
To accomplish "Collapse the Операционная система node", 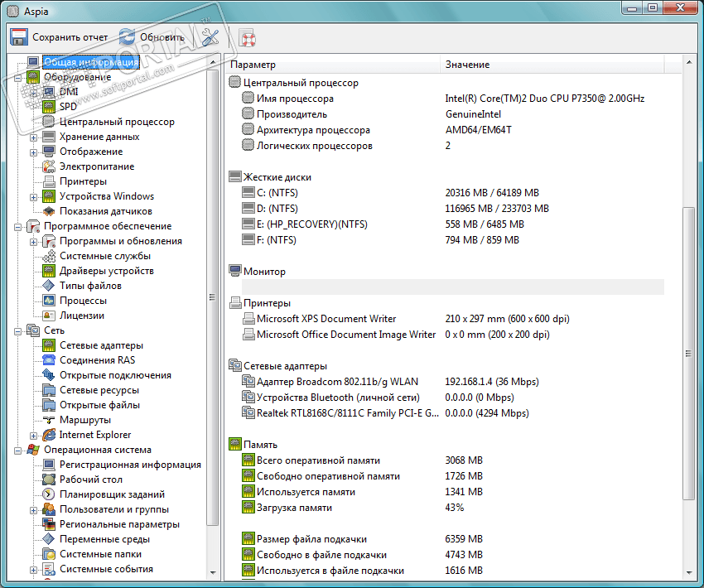I will (x=17, y=451).
